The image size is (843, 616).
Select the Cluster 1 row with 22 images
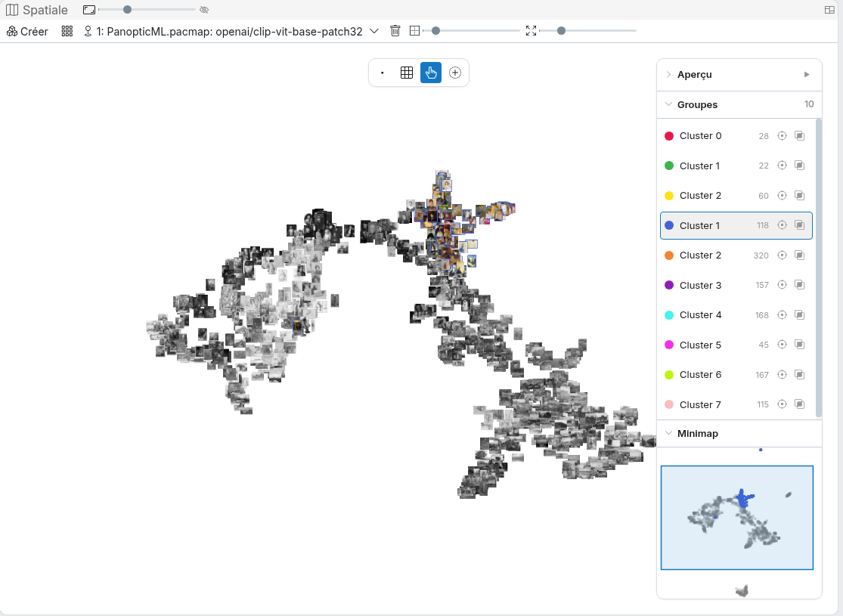tap(736, 166)
